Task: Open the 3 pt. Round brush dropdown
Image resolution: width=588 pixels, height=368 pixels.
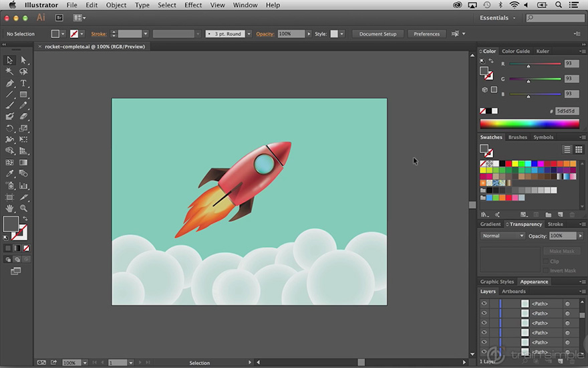Action: (x=249, y=34)
